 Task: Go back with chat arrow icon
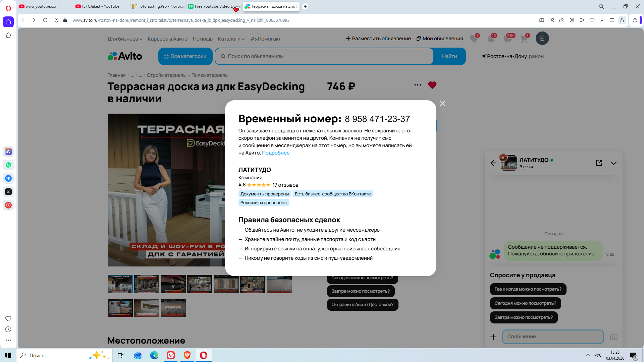click(493, 163)
